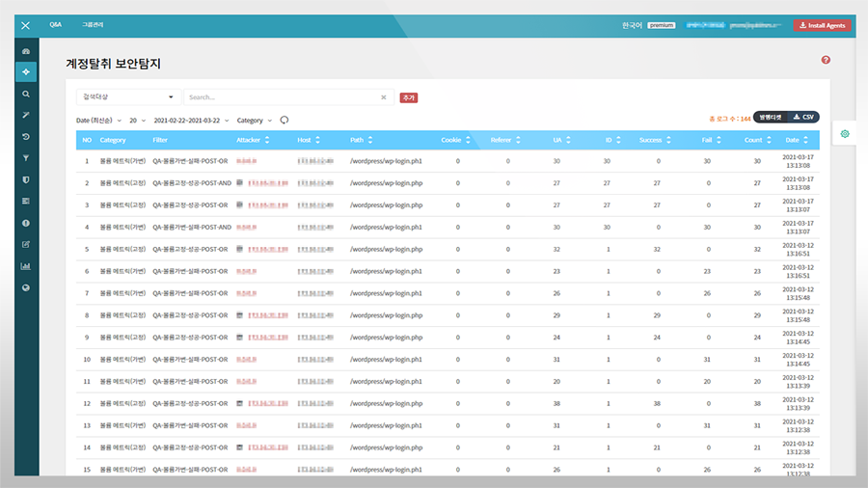Close the sidebar with the X icon

click(x=25, y=25)
